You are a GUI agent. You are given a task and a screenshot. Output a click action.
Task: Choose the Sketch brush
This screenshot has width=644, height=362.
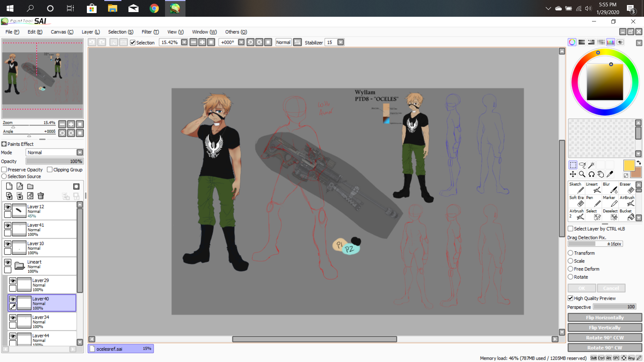(577, 188)
